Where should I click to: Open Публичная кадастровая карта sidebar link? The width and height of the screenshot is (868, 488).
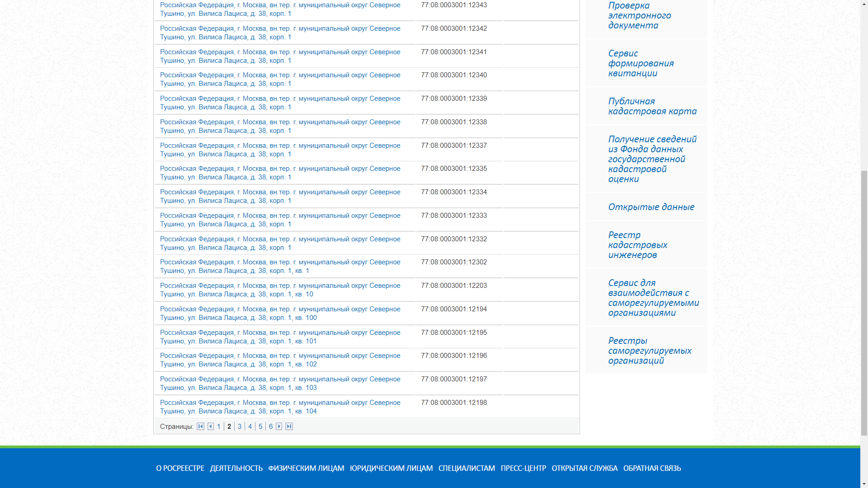click(x=652, y=106)
